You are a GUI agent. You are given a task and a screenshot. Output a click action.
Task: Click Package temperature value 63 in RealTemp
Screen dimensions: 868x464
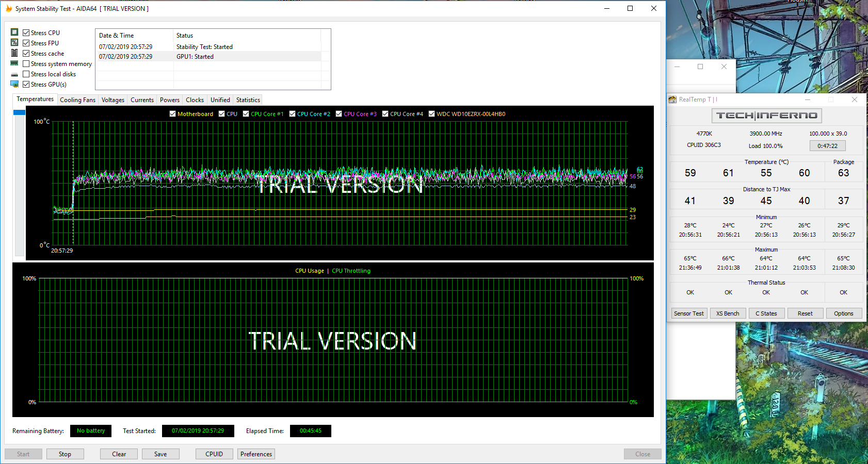click(843, 173)
